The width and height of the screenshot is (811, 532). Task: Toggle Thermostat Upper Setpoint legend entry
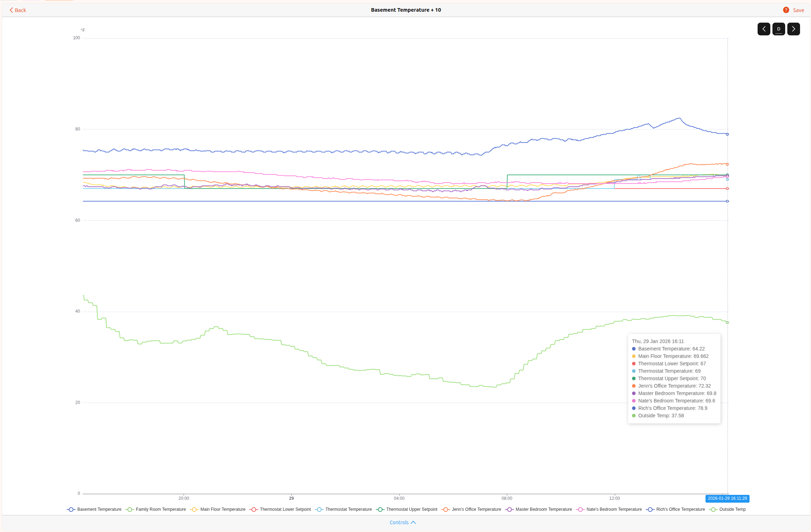tap(411, 509)
